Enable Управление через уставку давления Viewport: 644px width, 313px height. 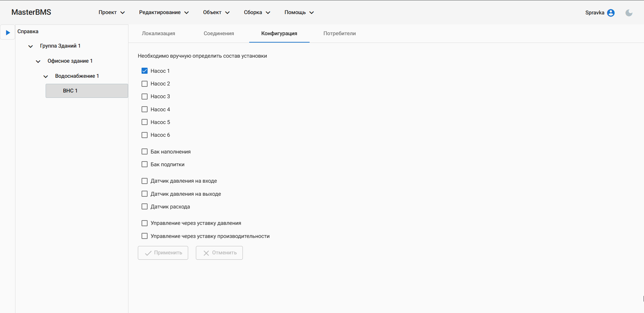145,223
